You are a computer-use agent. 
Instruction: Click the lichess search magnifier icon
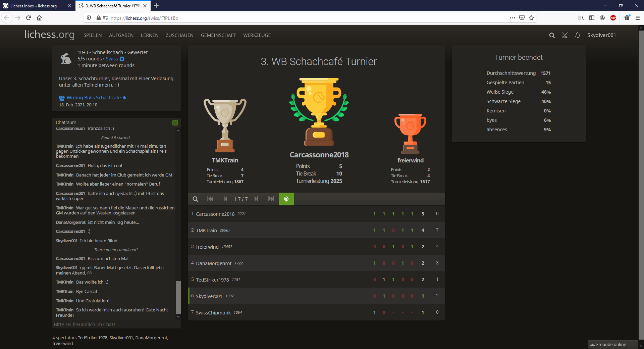552,35
